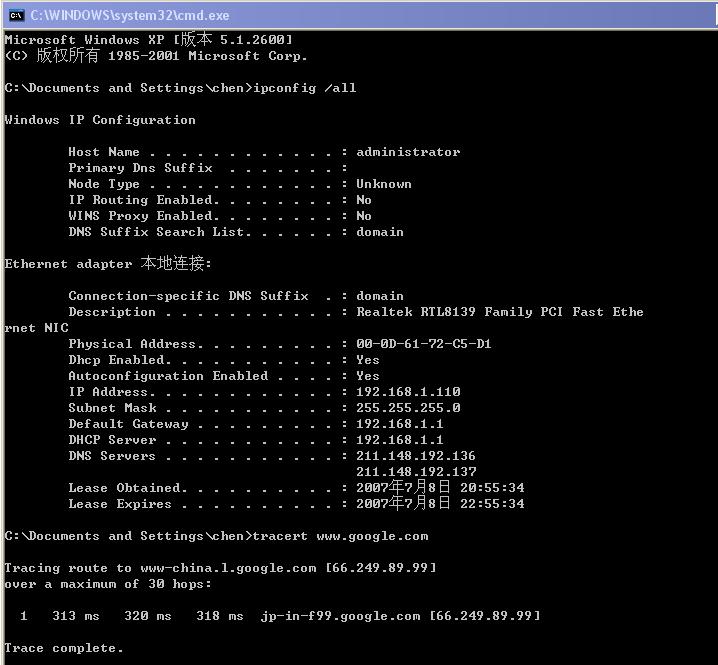
Task: Click the 'Ethernet adapter' heading line
Action: point(108,263)
